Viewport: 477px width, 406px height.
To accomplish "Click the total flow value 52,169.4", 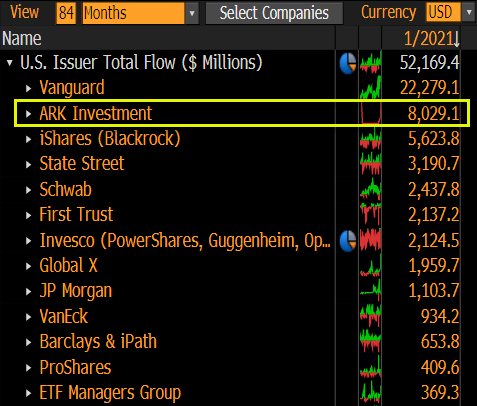I will point(430,63).
